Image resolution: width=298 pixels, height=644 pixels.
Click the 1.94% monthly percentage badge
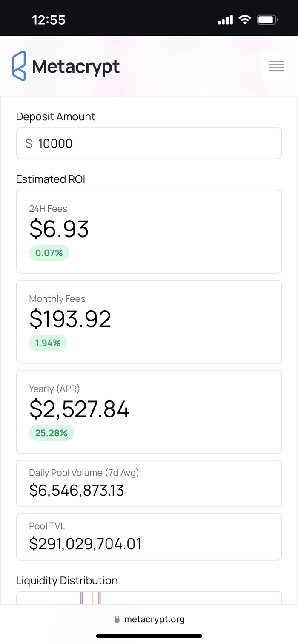tap(48, 343)
